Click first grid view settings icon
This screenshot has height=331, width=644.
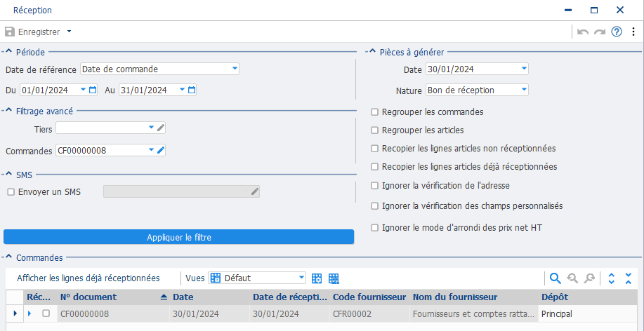[316, 278]
